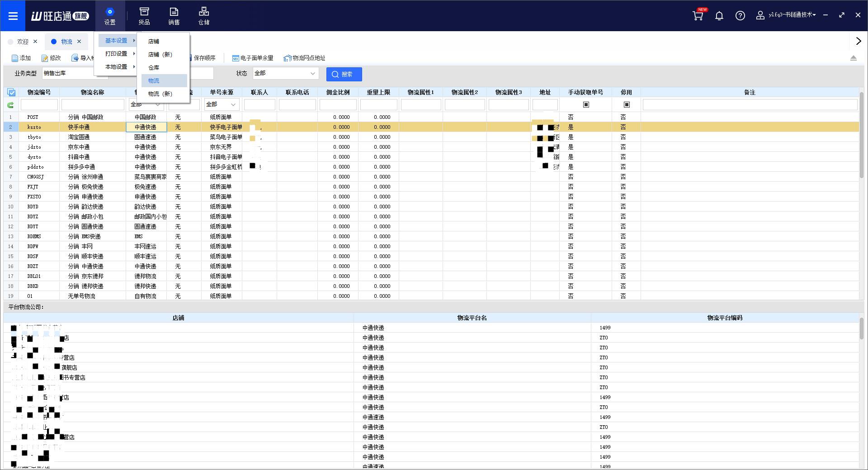Sort by the 联系人 column header

point(259,92)
